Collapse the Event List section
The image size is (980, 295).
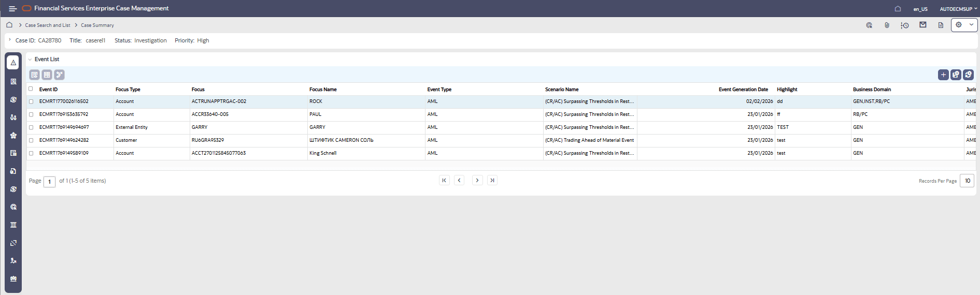30,60
